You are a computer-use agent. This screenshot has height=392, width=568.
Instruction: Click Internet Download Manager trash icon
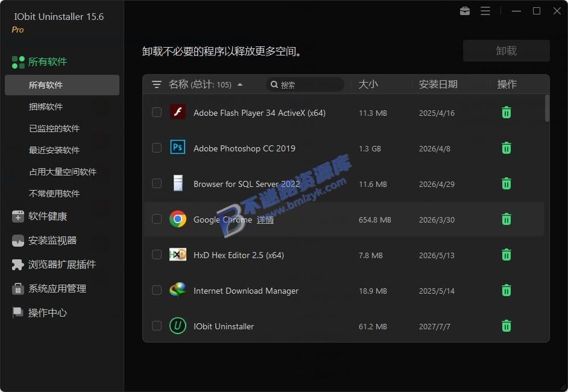pyautogui.click(x=506, y=290)
